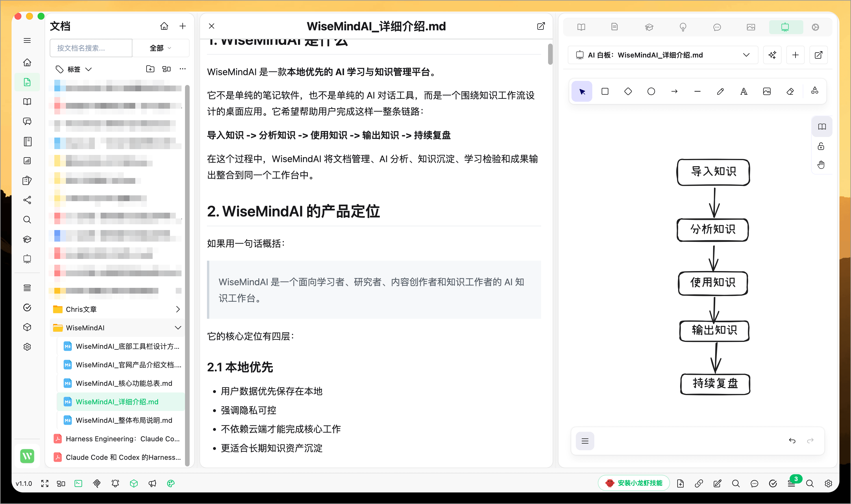Screen dimensions: 851x504
Task: Open the task list with badge 3
Action: 792,483
